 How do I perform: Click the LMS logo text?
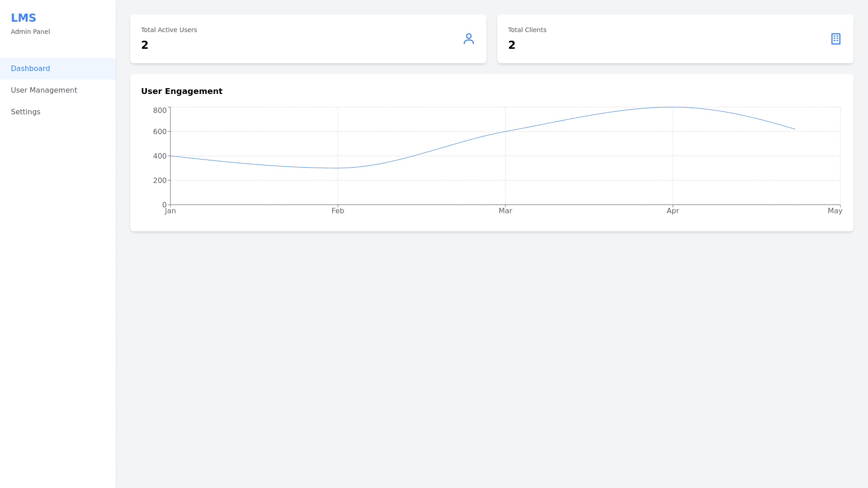24,18
